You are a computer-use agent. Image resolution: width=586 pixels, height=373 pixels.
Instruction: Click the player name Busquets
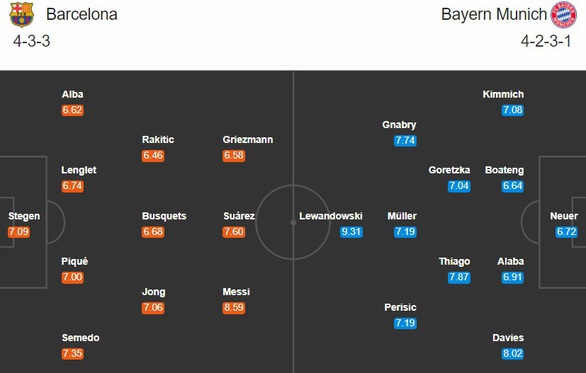click(x=164, y=216)
